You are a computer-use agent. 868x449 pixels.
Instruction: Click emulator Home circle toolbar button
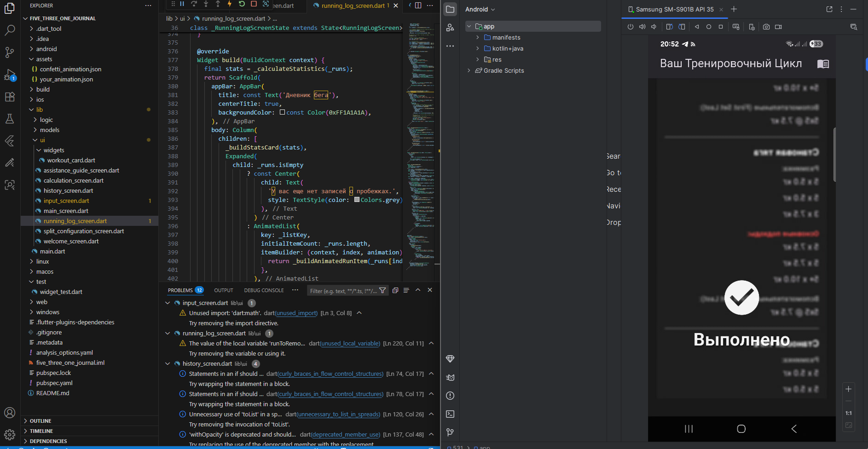(709, 27)
